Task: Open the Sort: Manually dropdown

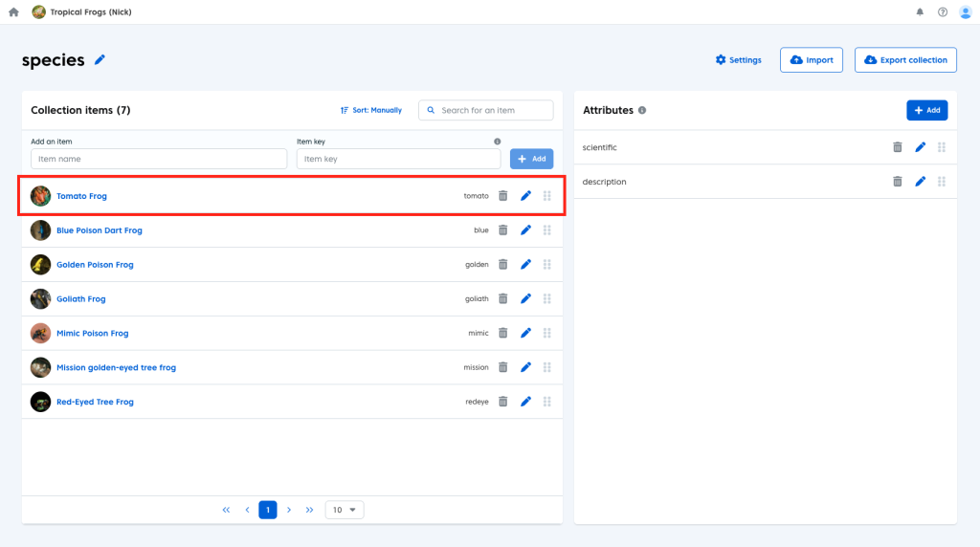Action: click(371, 111)
